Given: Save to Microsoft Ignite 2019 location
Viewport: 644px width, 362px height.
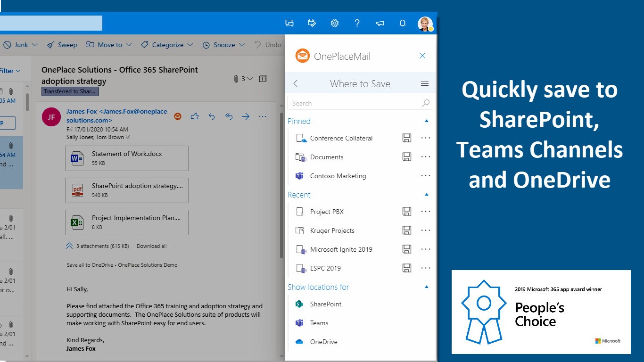Looking at the screenshot, I should pyautogui.click(x=407, y=249).
